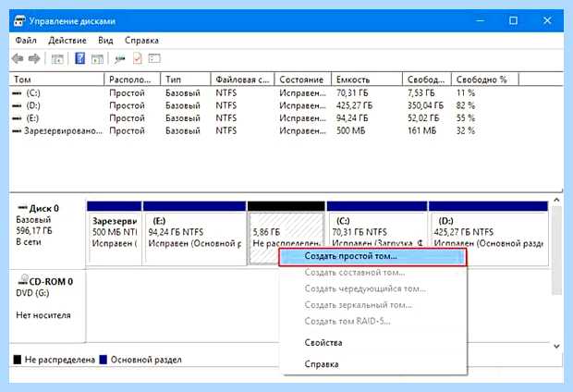Image resolution: width=573 pixels, height=392 pixels.
Task: Open the Действие menu
Action: [67, 41]
